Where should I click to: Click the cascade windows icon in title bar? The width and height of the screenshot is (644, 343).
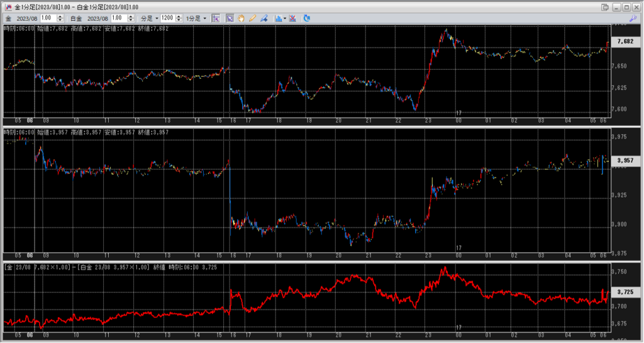coord(605,7)
